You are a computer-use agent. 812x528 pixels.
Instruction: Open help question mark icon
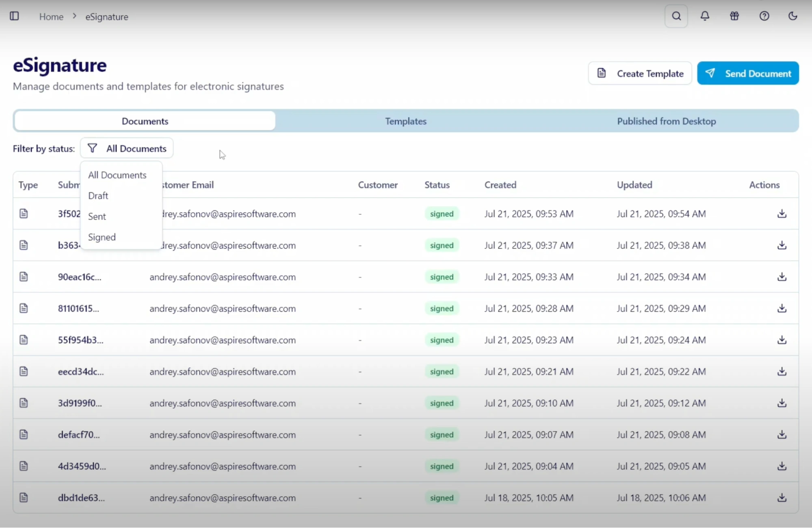pos(764,16)
